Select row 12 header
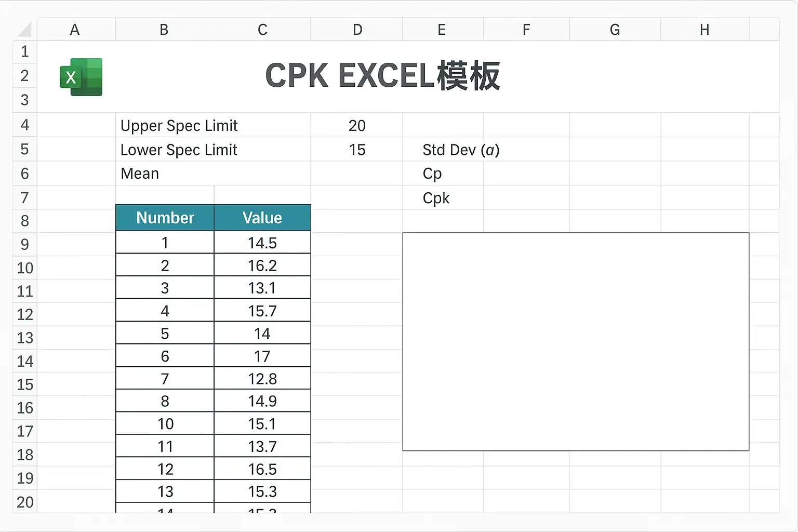Screen dimensions: 798x532 (24, 314)
